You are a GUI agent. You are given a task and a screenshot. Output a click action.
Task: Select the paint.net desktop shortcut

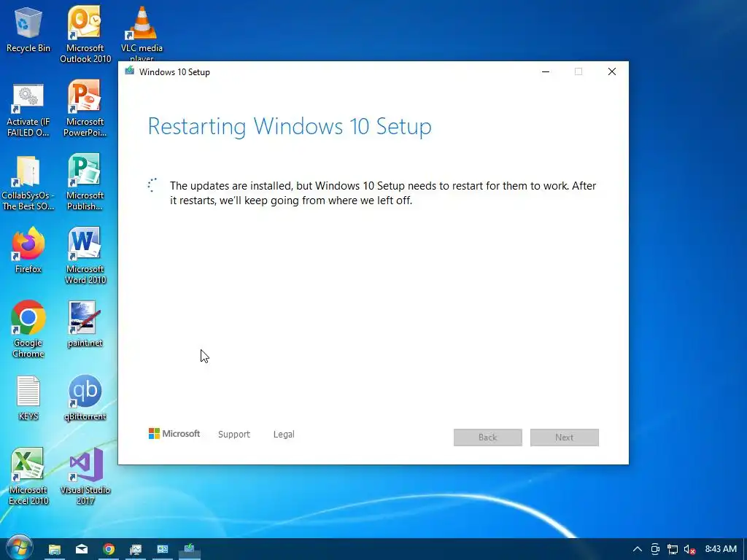(85, 324)
